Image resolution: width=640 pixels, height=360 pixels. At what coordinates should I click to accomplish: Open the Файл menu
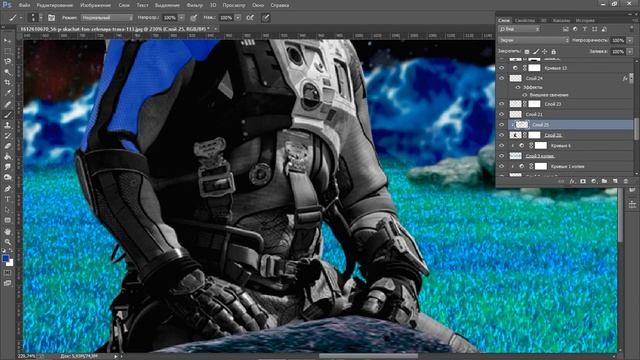pos(24,5)
